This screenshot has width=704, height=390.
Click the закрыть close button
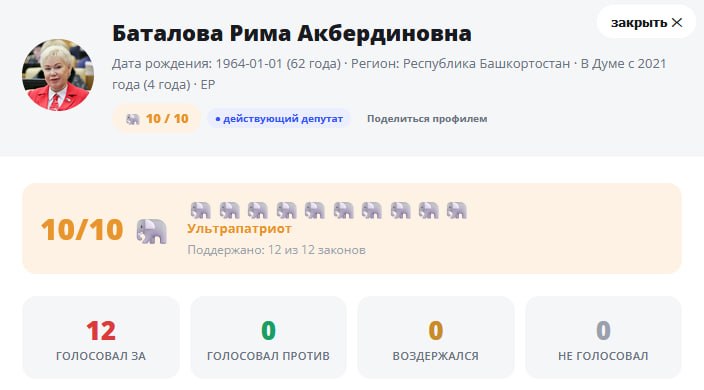pyautogui.click(x=646, y=22)
